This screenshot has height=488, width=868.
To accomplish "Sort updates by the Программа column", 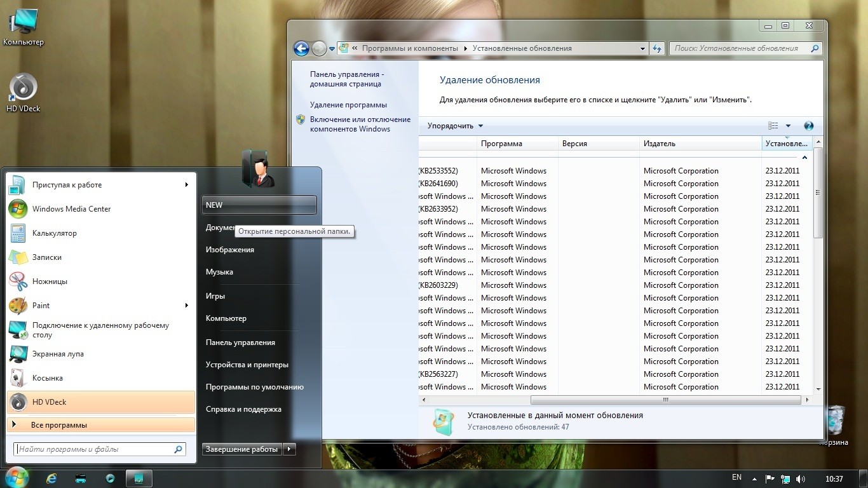I will click(x=517, y=144).
